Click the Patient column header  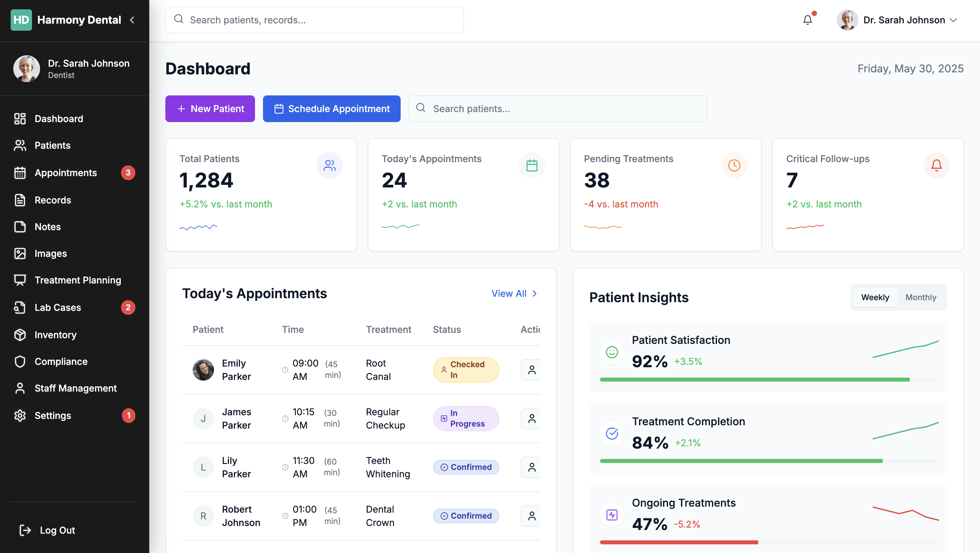click(208, 330)
